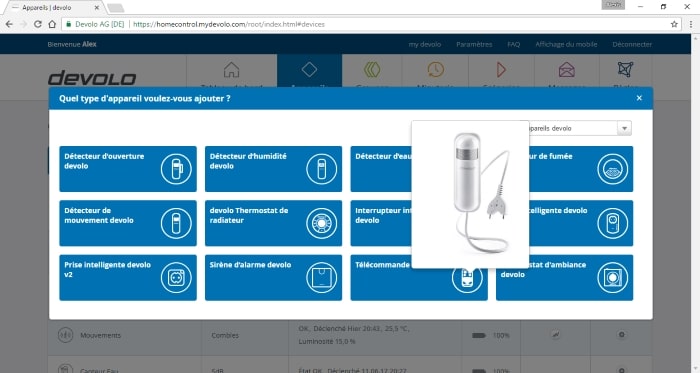Screen dimensions: 700x373
Task: Click the remote control icon in Télécommande tile
Action: click(467, 279)
